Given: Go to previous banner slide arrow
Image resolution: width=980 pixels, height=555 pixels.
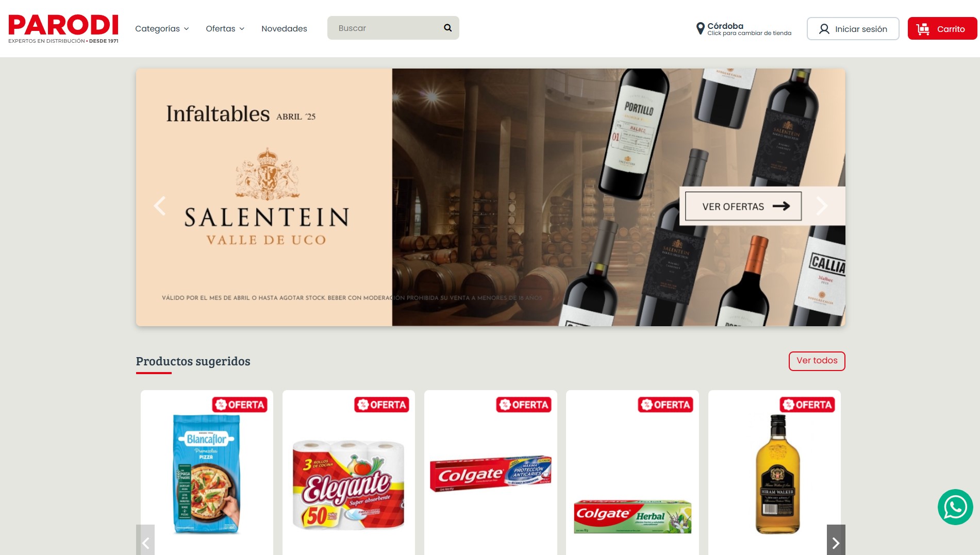Looking at the screenshot, I should (160, 206).
